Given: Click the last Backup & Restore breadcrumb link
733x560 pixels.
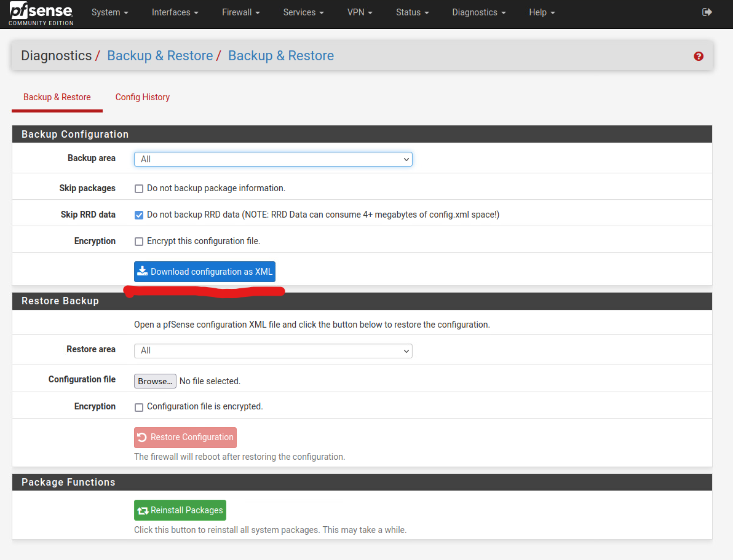Looking at the screenshot, I should (x=281, y=55).
